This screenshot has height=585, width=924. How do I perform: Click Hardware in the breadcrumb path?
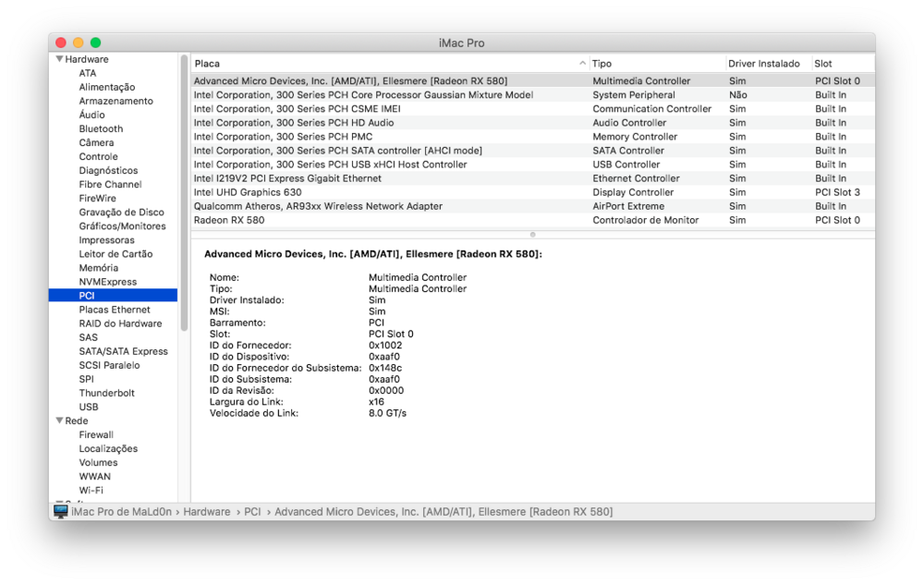(x=205, y=511)
